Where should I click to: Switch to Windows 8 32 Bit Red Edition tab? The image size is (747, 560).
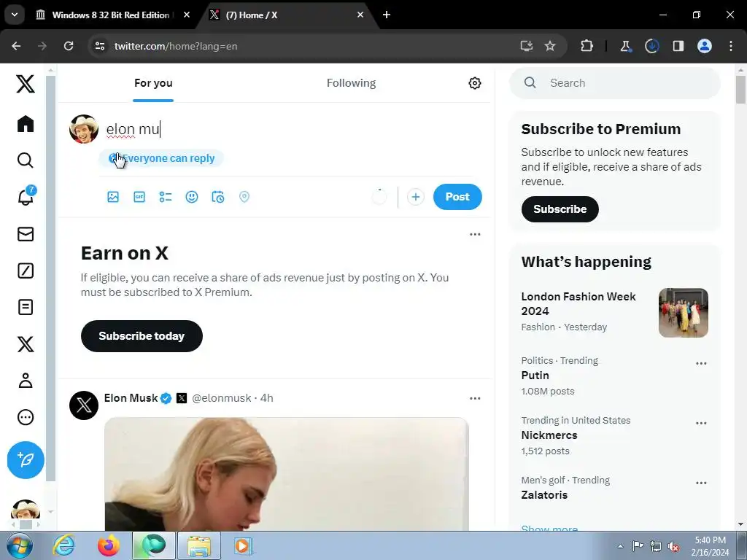[x=111, y=15]
